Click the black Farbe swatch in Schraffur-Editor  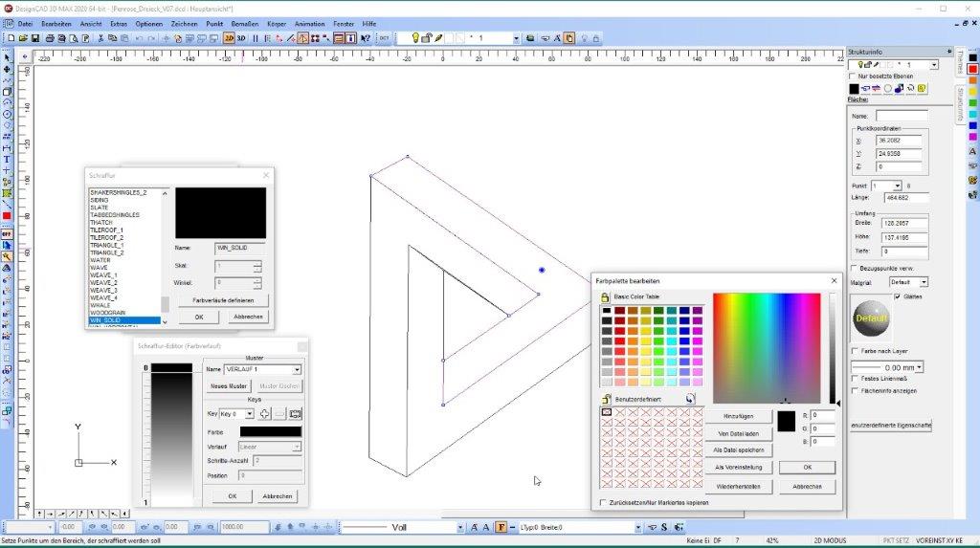[271, 431]
